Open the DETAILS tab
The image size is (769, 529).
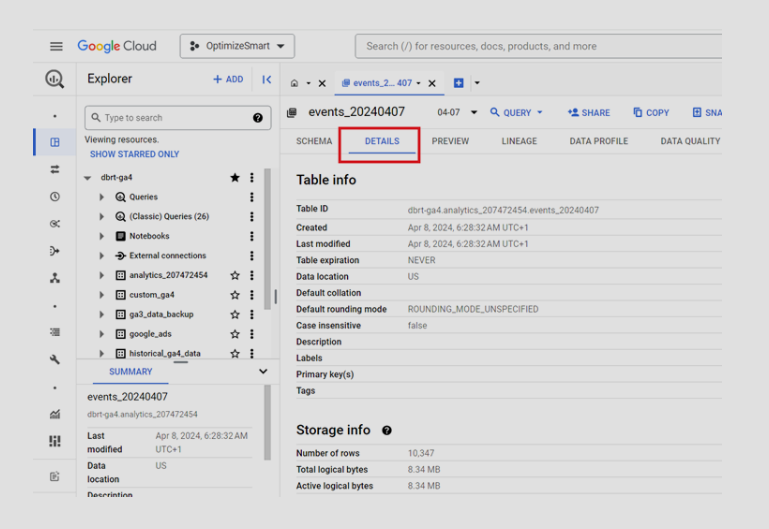pos(382,141)
